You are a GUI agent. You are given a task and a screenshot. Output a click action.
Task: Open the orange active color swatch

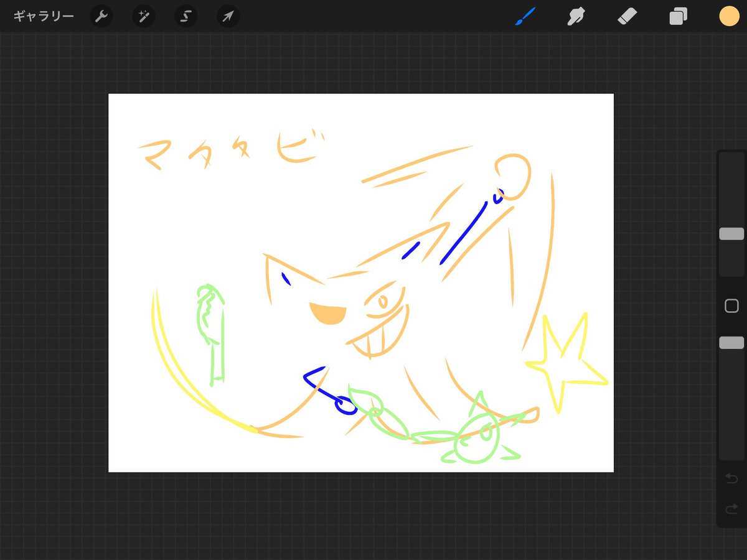[729, 16]
